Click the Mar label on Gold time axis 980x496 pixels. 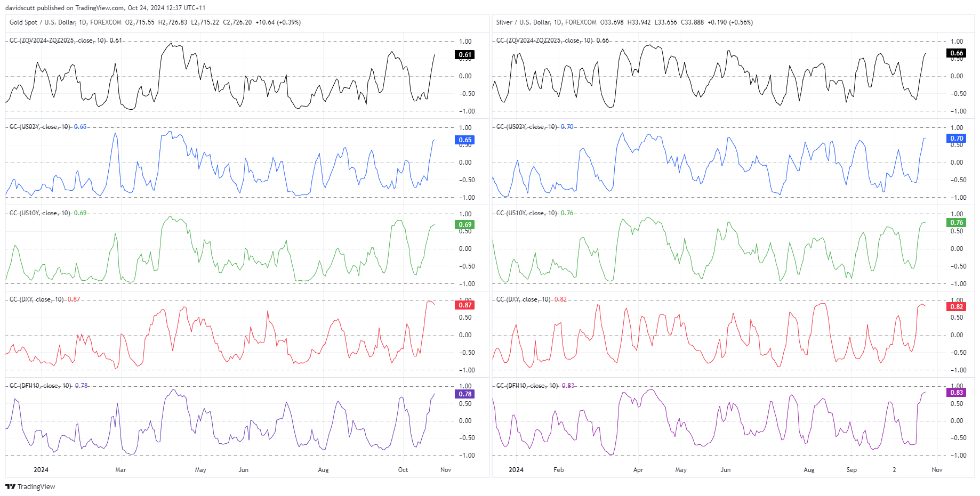pyautogui.click(x=121, y=470)
